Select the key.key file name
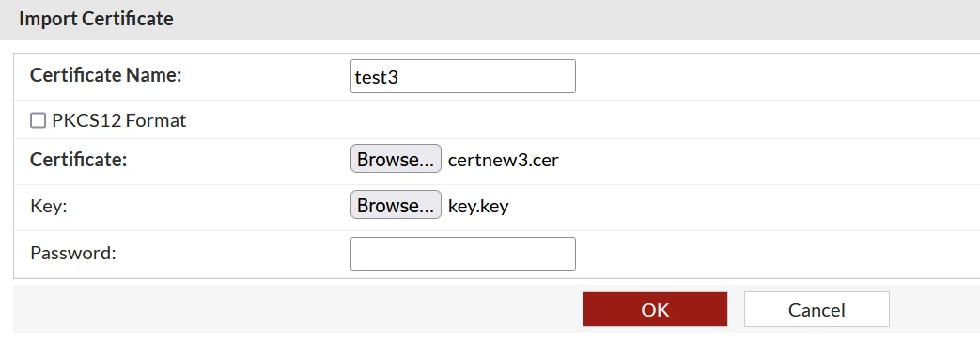980x342 pixels. pos(478,207)
